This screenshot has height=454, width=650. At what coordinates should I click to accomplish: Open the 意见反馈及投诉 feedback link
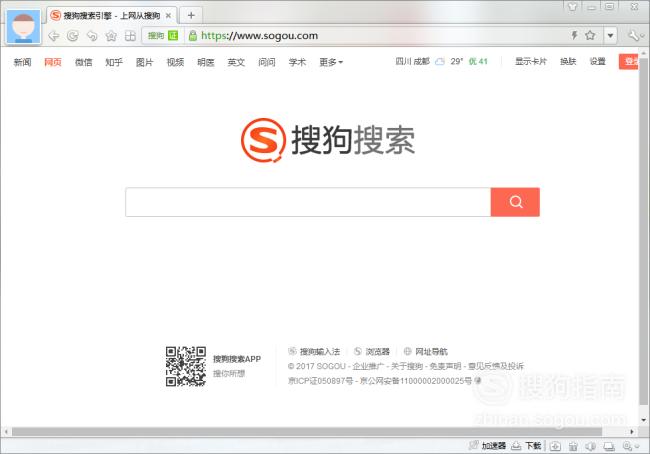496,366
